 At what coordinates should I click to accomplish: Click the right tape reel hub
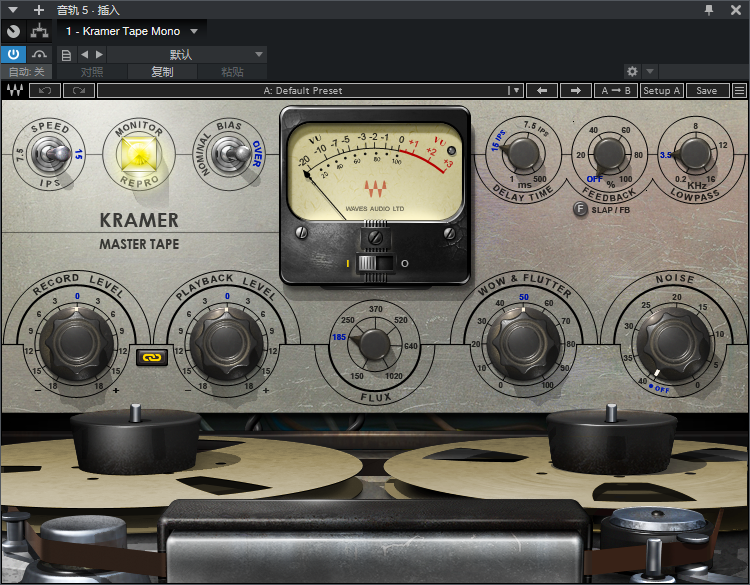[x=611, y=439]
